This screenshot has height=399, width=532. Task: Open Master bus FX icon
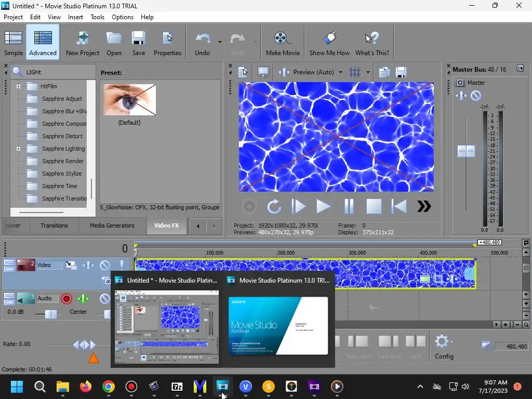[461, 96]
